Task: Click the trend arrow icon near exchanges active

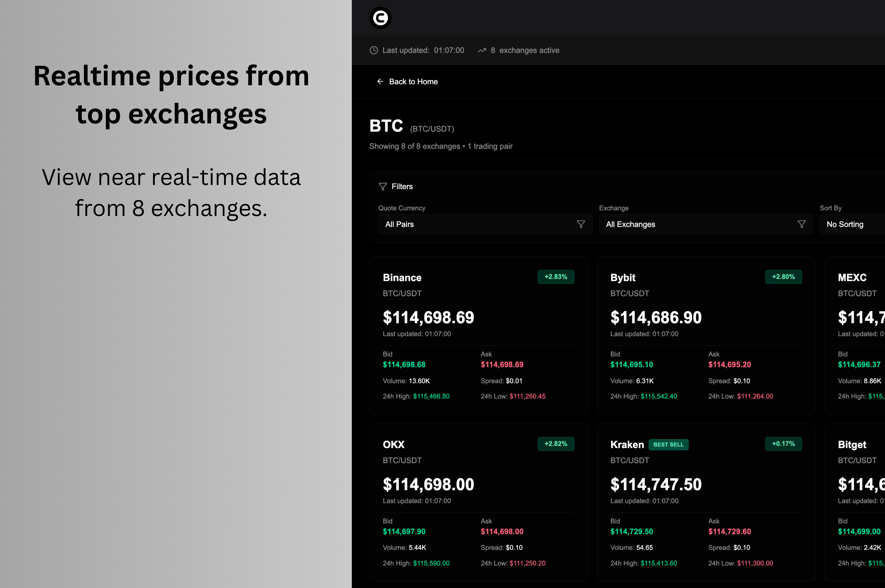Action: click(x=482, y=50)
